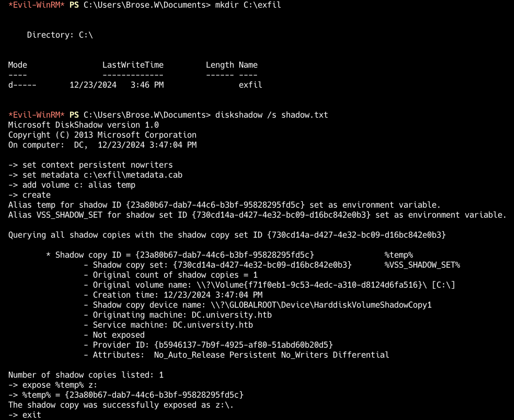Click the 'exfil' directory name

pos(250,85)
